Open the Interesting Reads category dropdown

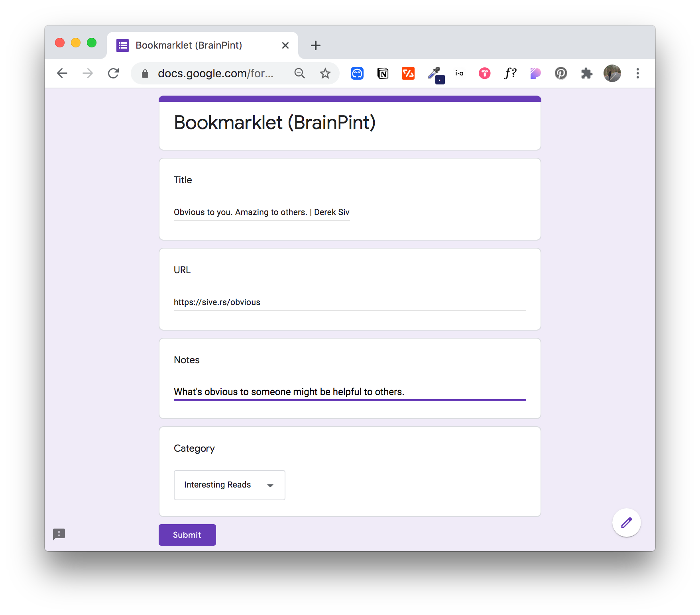(230, 485)
